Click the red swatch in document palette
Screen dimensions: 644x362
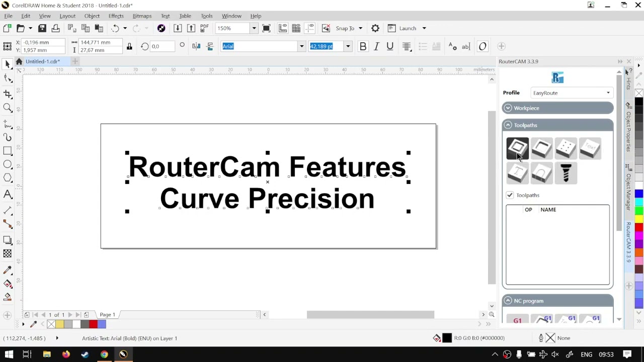pos(93,324)
